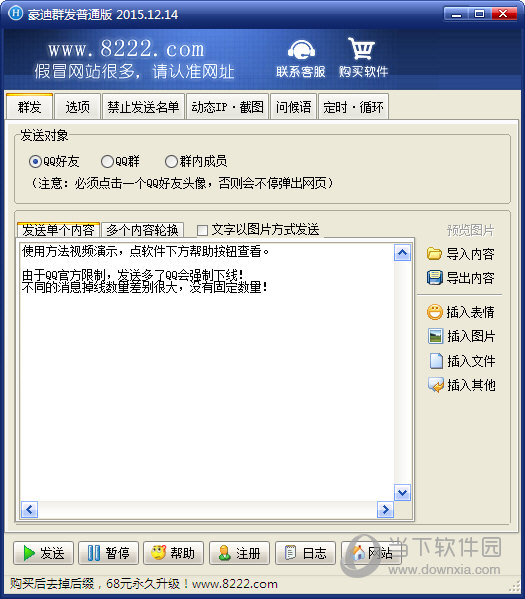Click the 导入内容 folder icon

point(434,254)
